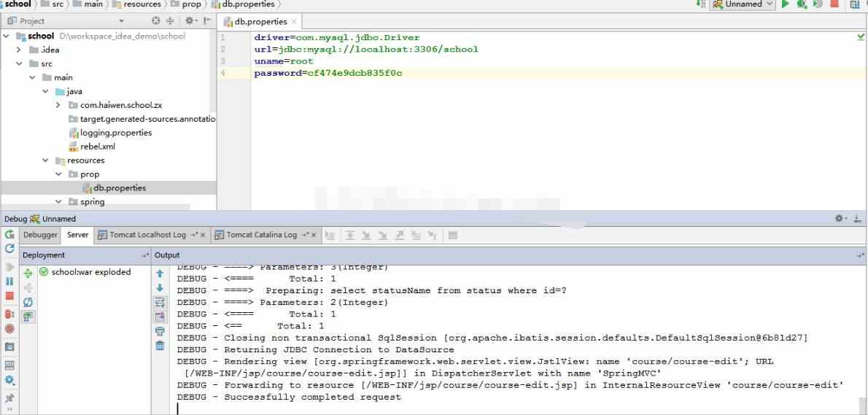Screen dimensions: 868x415
Task: Collapse the main folder
Action: (33, 77)
